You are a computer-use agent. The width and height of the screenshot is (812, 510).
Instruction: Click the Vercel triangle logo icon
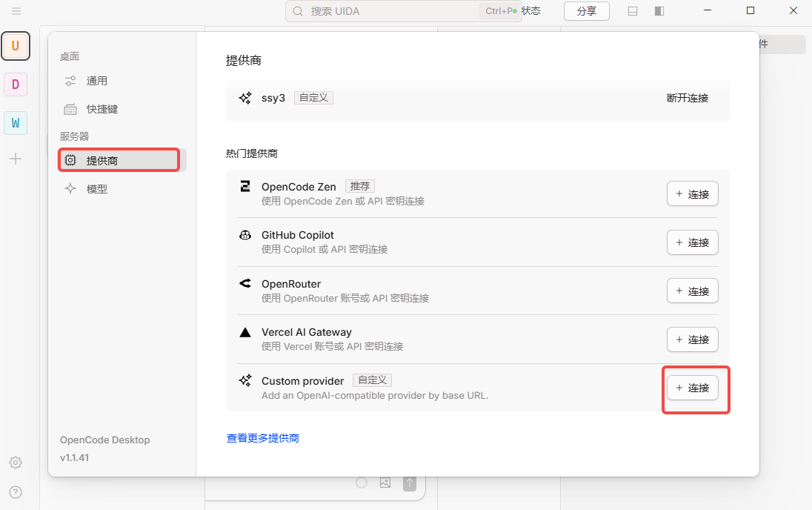pyautogui.click(x=245, y=332)
